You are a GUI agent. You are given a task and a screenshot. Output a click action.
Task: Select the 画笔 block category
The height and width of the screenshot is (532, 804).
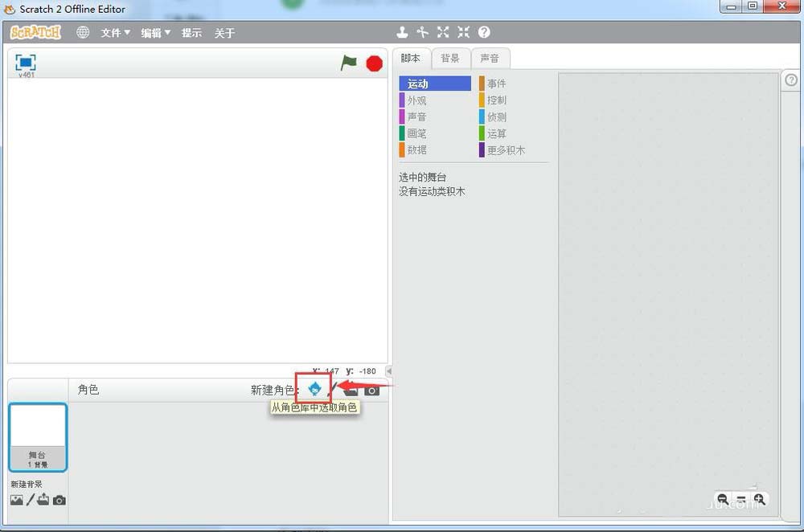[435, 133]
